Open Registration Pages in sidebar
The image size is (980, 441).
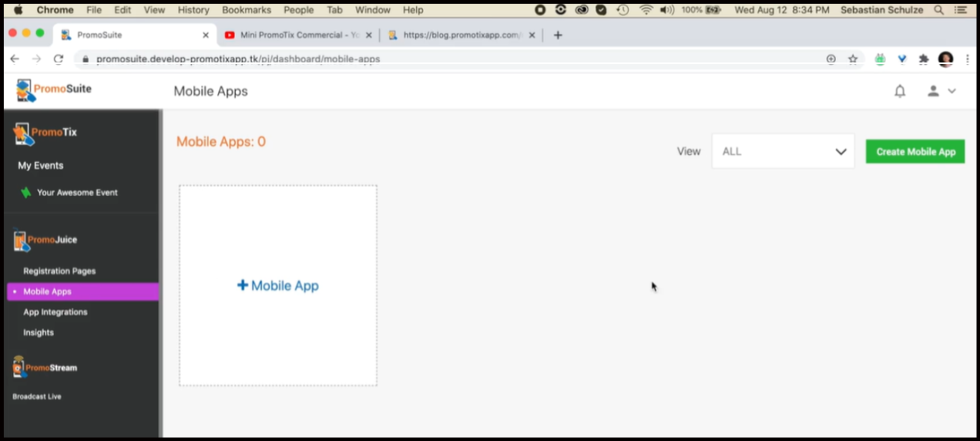click(x=59, y=271)
